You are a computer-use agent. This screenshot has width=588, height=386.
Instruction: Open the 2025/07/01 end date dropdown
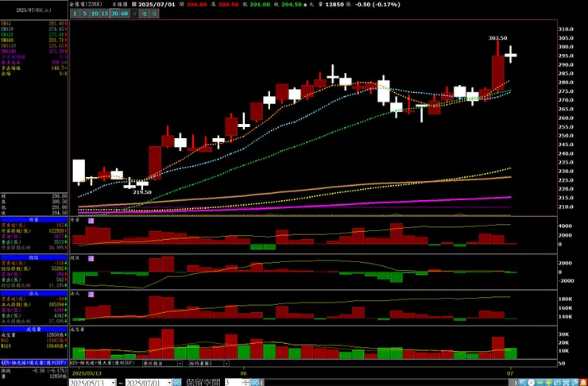tap(169, 383)
